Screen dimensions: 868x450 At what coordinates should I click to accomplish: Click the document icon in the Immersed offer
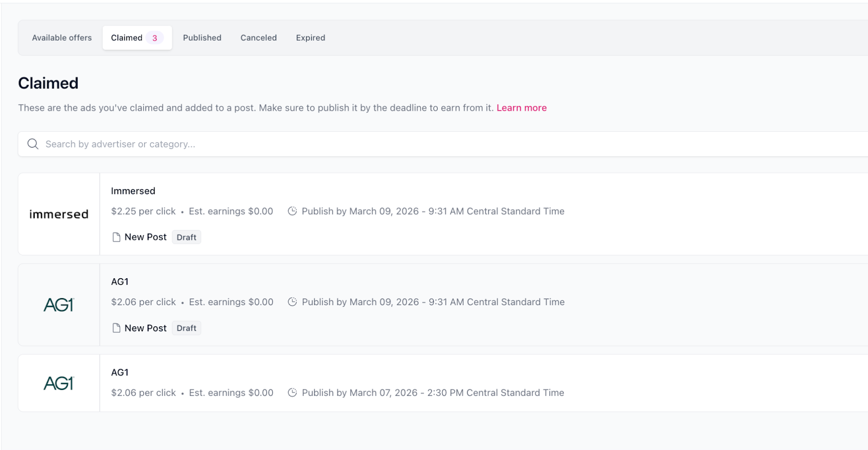(x=116, y=237)
